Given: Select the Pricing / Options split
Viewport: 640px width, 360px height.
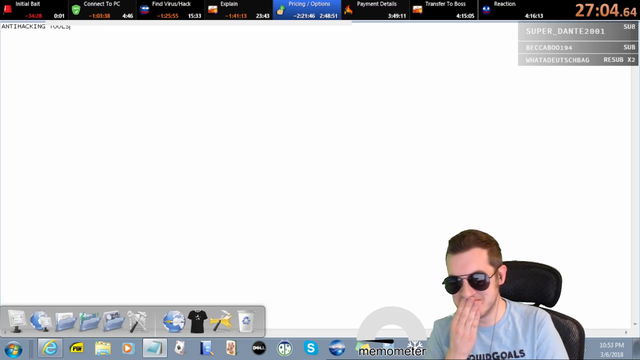Looking at the screenshot, I should click(x=307, y=10).
